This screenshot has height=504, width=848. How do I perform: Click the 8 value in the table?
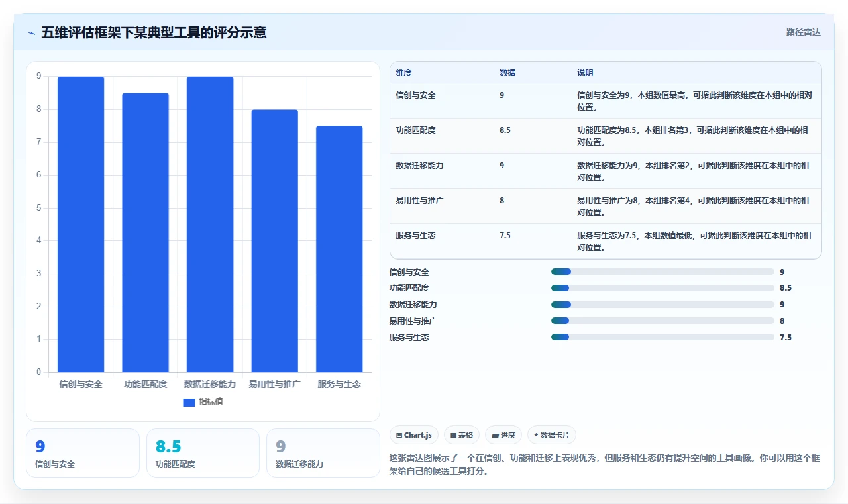(502, 201)
